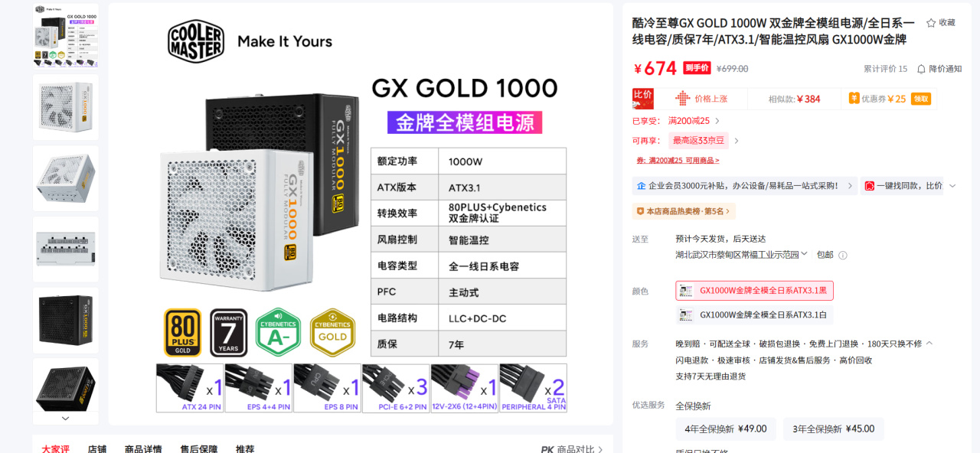Collapse the 服务 details chevron
Screen dimensions: 980x453
click(x=929, y=344)
